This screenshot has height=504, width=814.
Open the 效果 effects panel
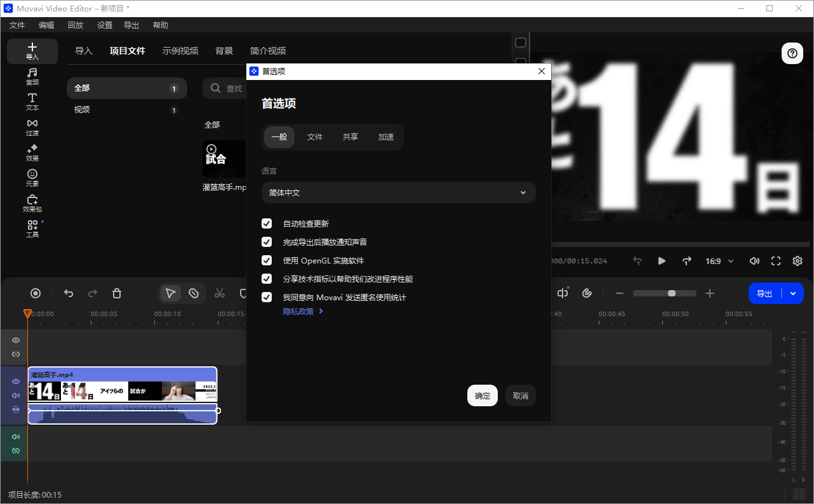[32, 153]
